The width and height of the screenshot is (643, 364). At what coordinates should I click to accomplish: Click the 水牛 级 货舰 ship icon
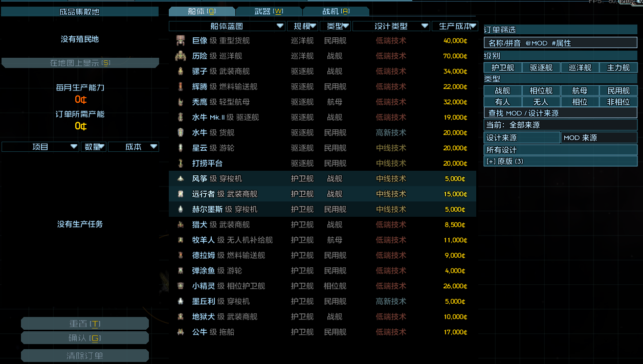pyautogui.click(x=180, y=132)
